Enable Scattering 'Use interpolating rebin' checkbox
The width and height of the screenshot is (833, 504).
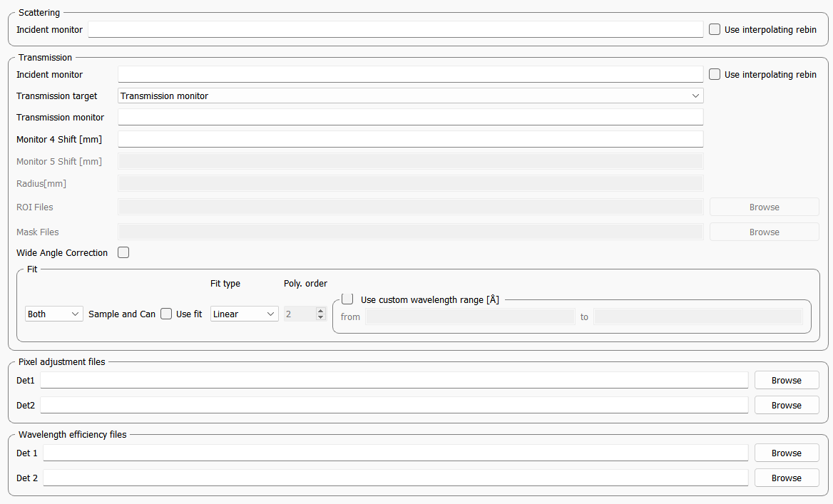click(715, 30)
